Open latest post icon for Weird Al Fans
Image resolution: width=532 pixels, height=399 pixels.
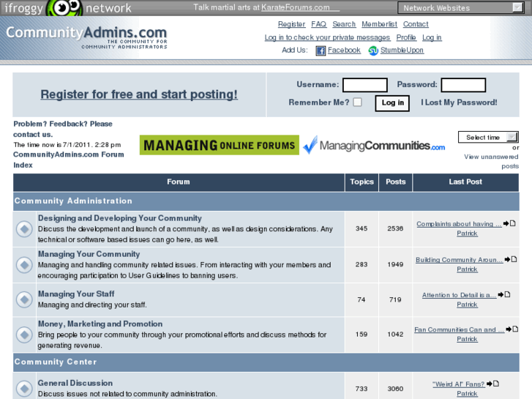[492, 384]
